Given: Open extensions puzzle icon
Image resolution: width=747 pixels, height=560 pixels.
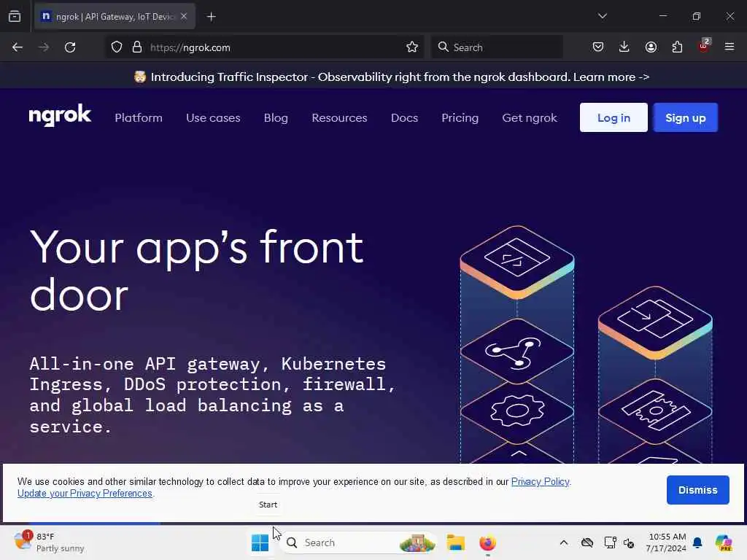Looking at the screenshot, I should click(677, 47).
